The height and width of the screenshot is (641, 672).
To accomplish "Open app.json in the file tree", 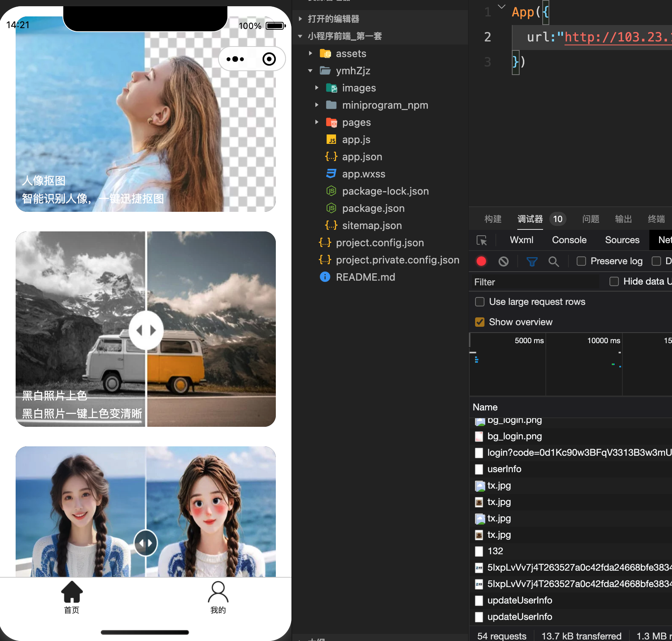I will 362,157.
